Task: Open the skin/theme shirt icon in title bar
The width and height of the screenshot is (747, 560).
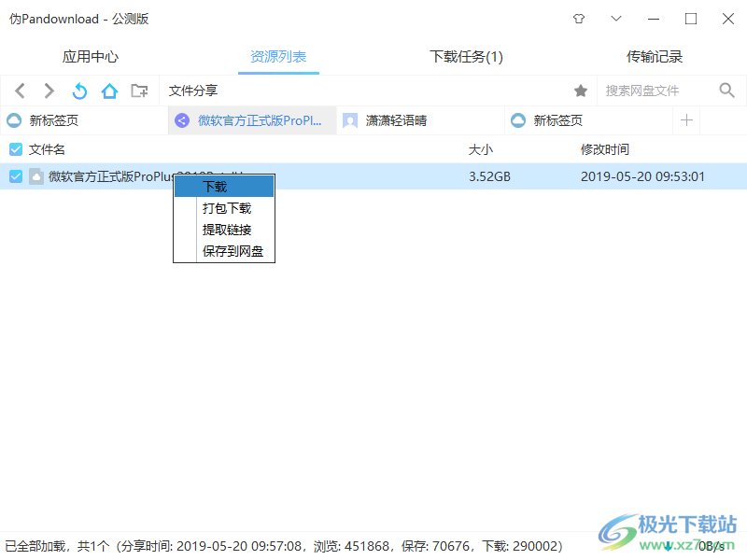Action: pyautogui.click(x=578, y=18)
